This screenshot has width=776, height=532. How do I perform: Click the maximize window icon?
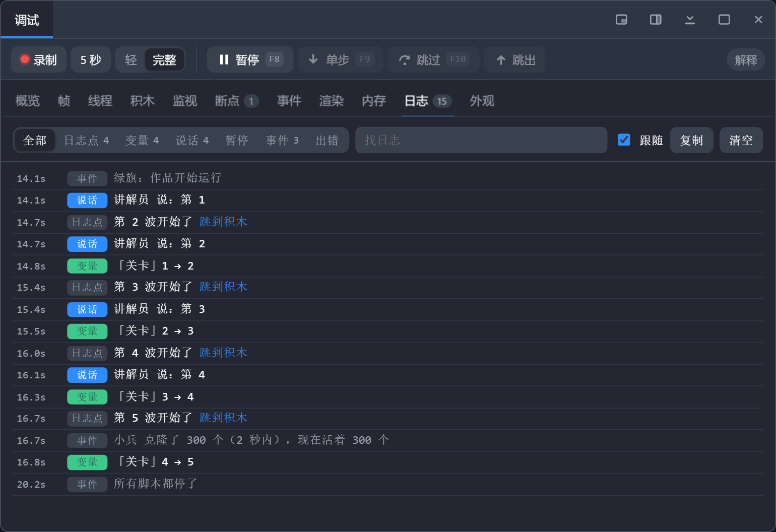pos(724,20)
